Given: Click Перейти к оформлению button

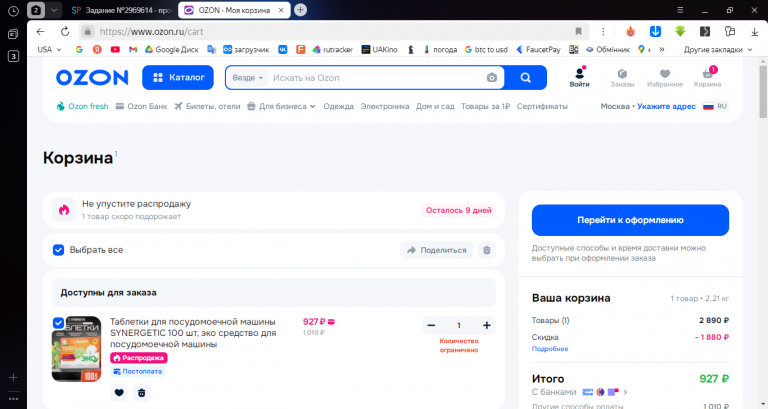Looking at the screenshot, I should [630, 220].
